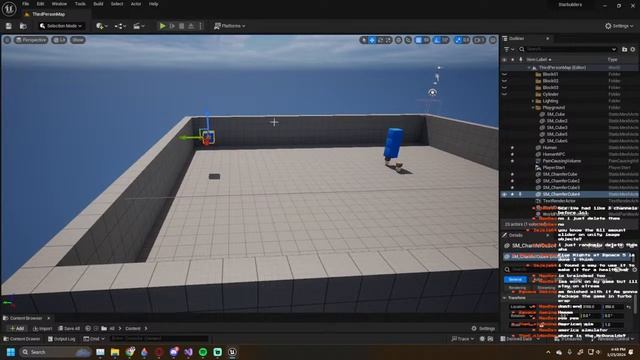Click the Eject from player icon
Image resolution: width=640 pixels, height=360 pixels.
coord(191,26)
